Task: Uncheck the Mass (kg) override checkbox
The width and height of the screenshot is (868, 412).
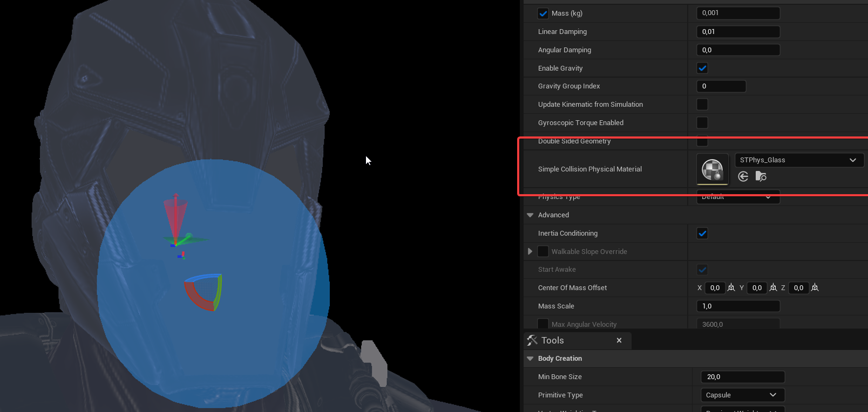Action: (x=543, y=13)
